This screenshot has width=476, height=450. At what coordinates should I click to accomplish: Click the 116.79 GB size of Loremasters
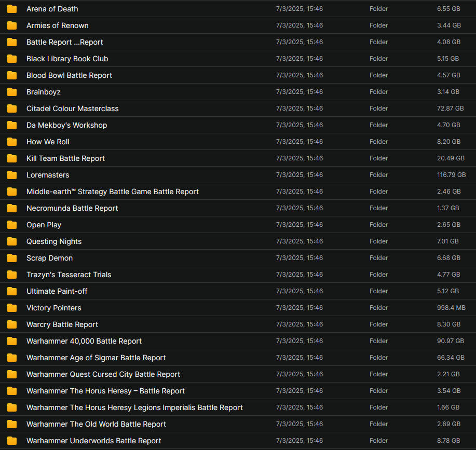[452, 175]
